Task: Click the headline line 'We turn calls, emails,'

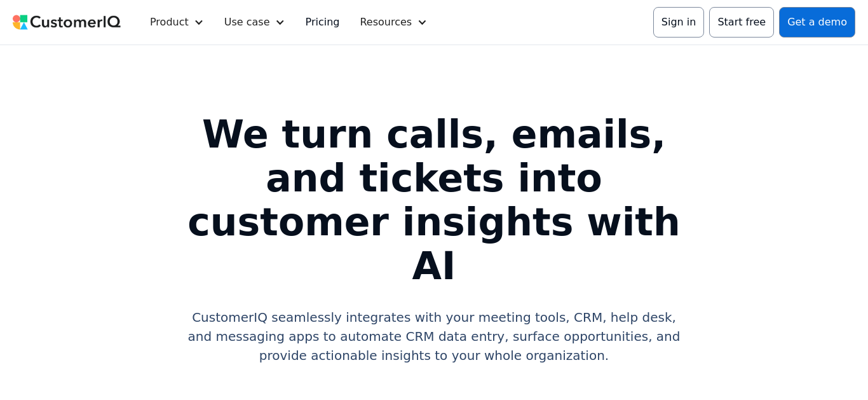Action: click(434, 134)
